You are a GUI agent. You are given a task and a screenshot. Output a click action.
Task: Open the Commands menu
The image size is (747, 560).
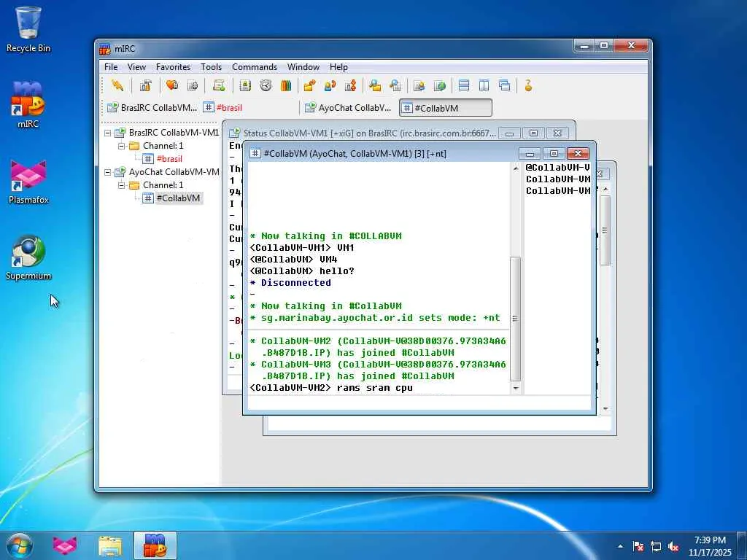click(255, 67)
